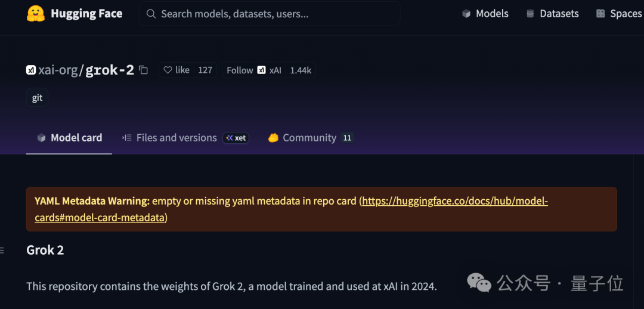
Task: Open the Models page in top navigation
Action: 485,14
